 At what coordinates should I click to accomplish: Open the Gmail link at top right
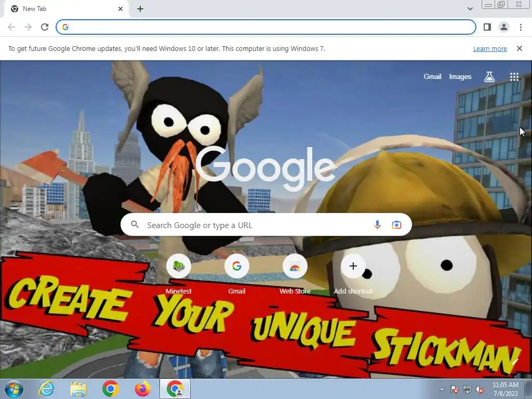point(432,77)
